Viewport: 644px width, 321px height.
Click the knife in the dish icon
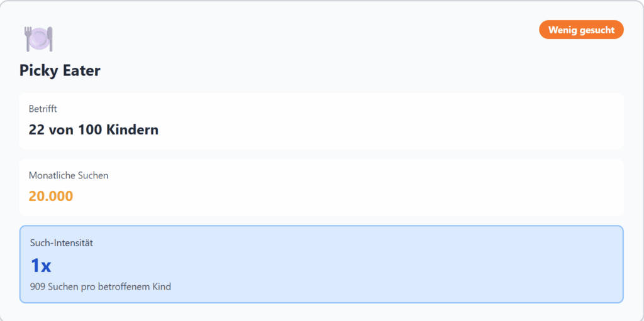(x=50, y=39)
